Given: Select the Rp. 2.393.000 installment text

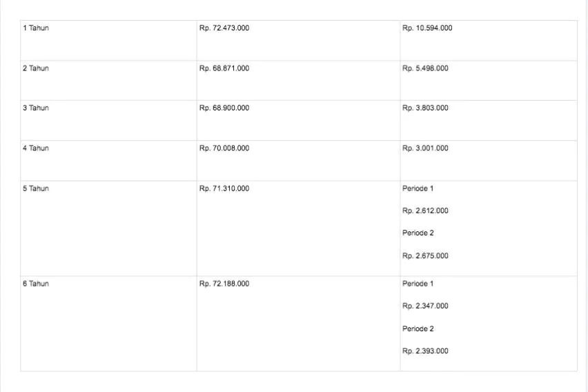Looking at the screenshot, I should [x=425, y=351].
